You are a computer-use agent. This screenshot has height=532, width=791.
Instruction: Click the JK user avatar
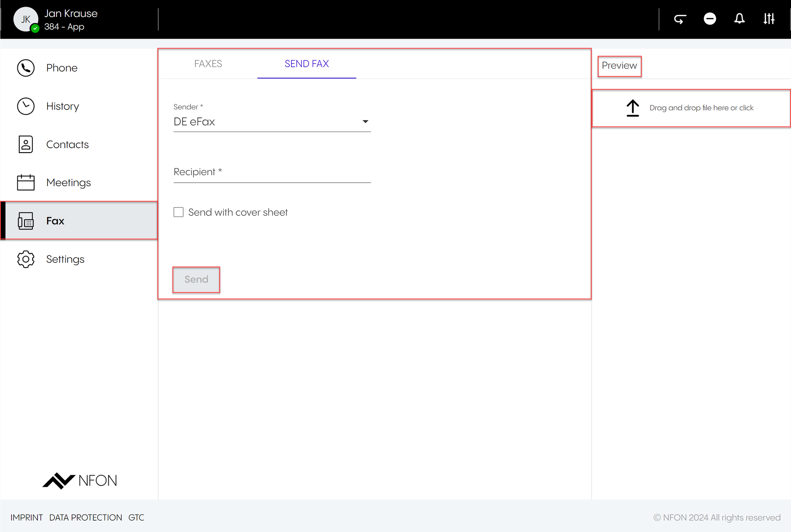coord(26,19)
